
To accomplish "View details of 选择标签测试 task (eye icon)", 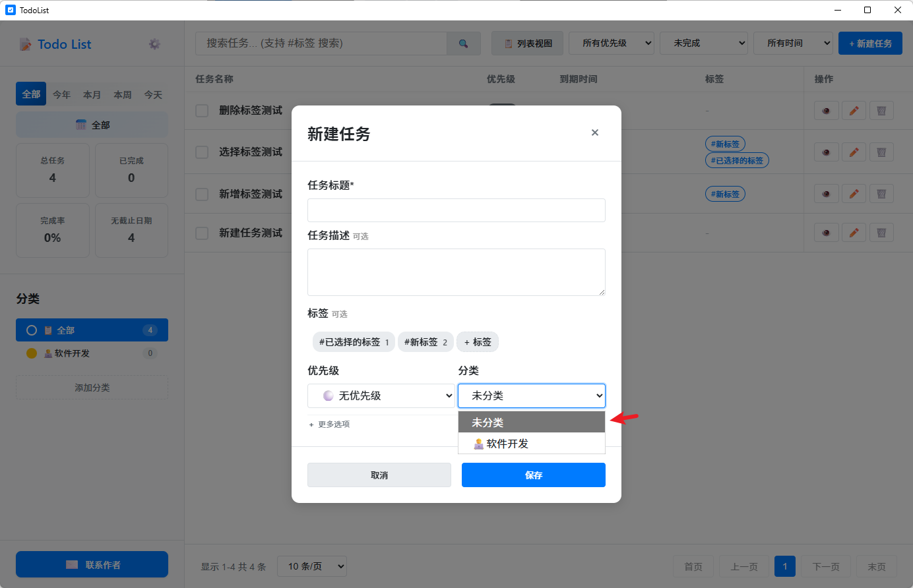I will tap(826, 152).
